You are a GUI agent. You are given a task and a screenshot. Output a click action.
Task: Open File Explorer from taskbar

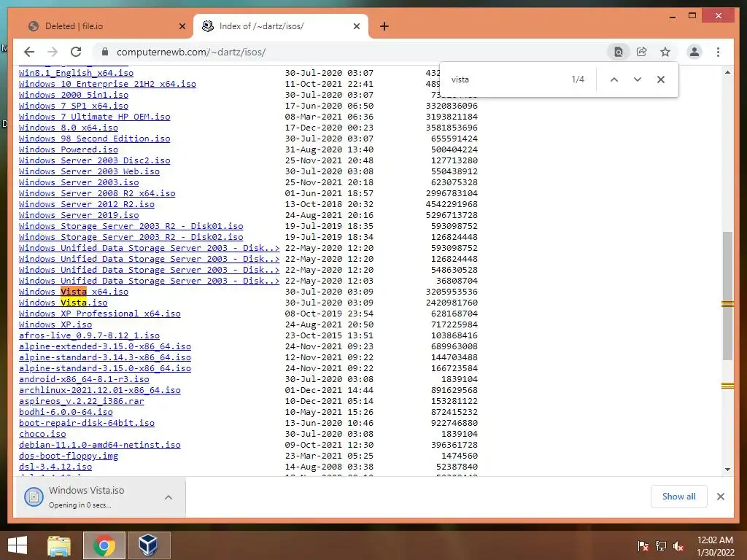pos(59,545)
